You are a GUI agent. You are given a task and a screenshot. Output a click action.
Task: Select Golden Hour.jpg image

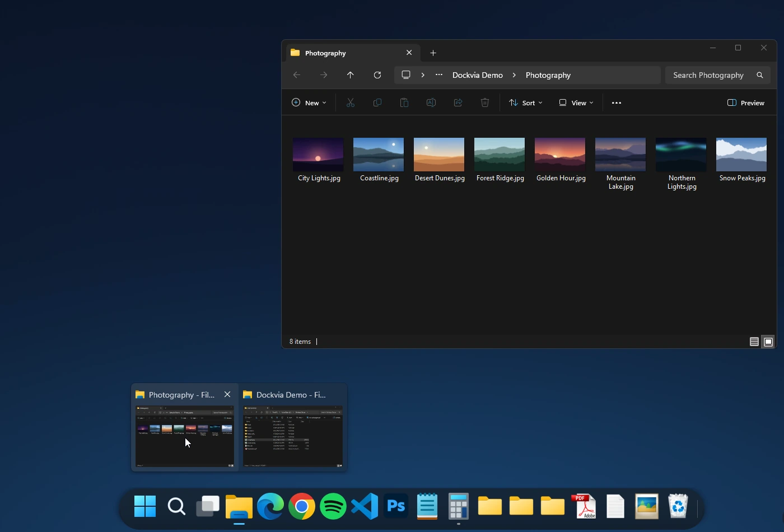560,155
